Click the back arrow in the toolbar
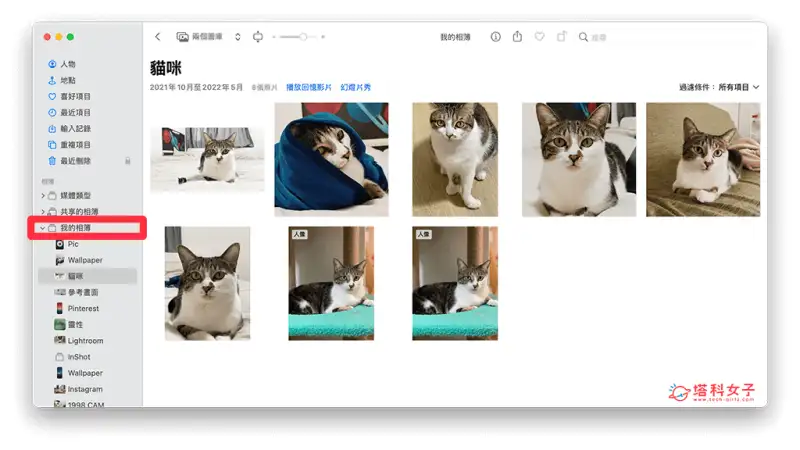Viewport: 800px width, 450px height. (x=158, y=37)
